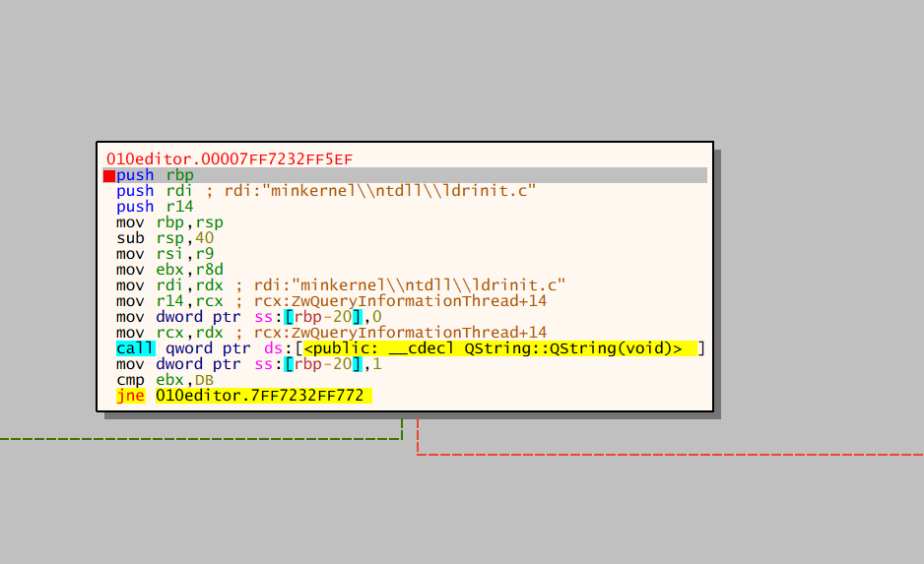Click the red breakpoint marker beside push rbp
The width and height of the screenshot is (924, 564).
109,176
